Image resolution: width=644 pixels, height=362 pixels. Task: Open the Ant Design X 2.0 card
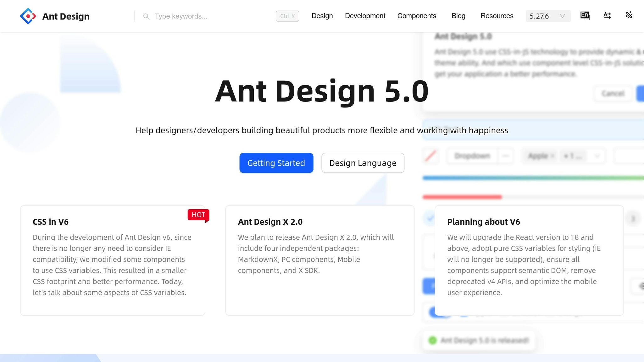(319, 260)
